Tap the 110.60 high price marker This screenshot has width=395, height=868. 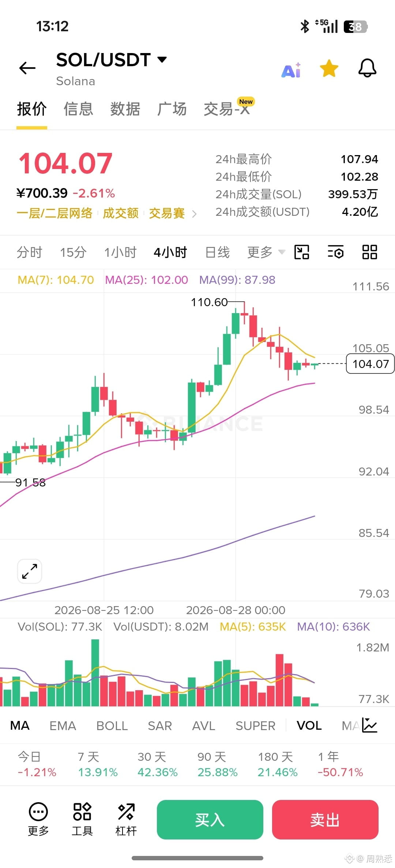[209, 302]
